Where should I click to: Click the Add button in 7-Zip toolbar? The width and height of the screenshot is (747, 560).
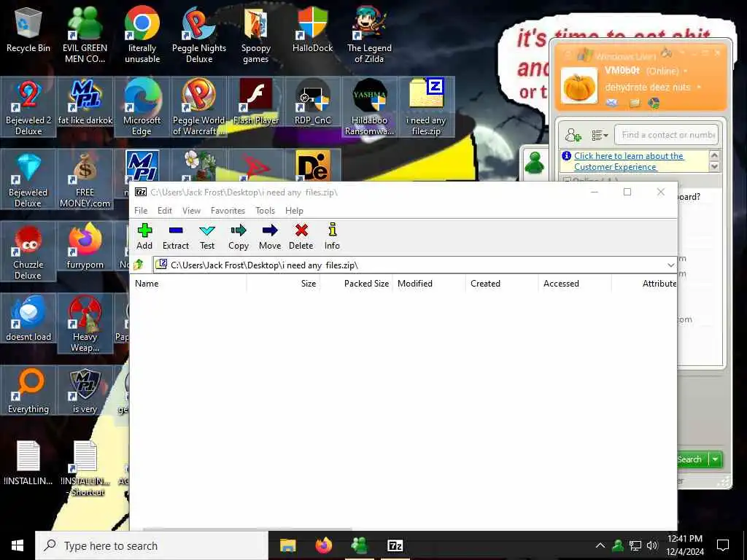pyautogui.click(x=144, y=237)
